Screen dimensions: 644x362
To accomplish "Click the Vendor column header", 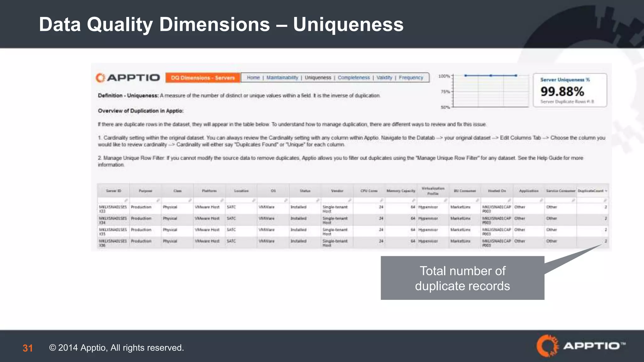I will [x=337, y=191].
